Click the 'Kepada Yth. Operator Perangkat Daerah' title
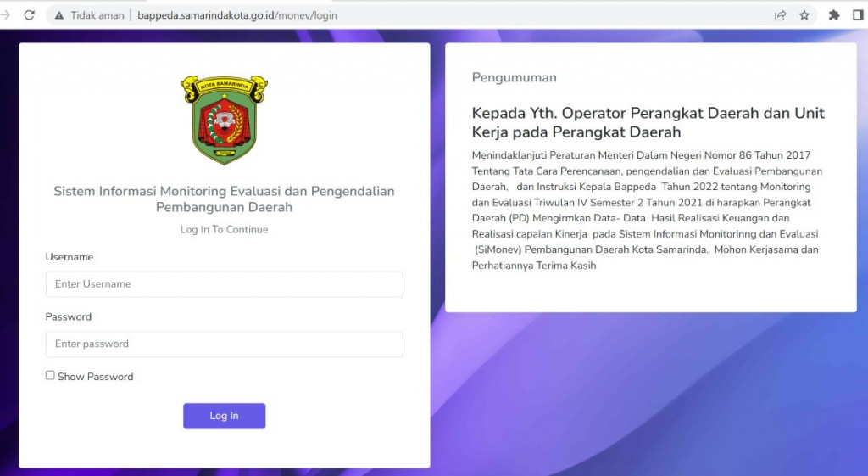The height and width of the screenshot is (476, 868). coord(648,122)
